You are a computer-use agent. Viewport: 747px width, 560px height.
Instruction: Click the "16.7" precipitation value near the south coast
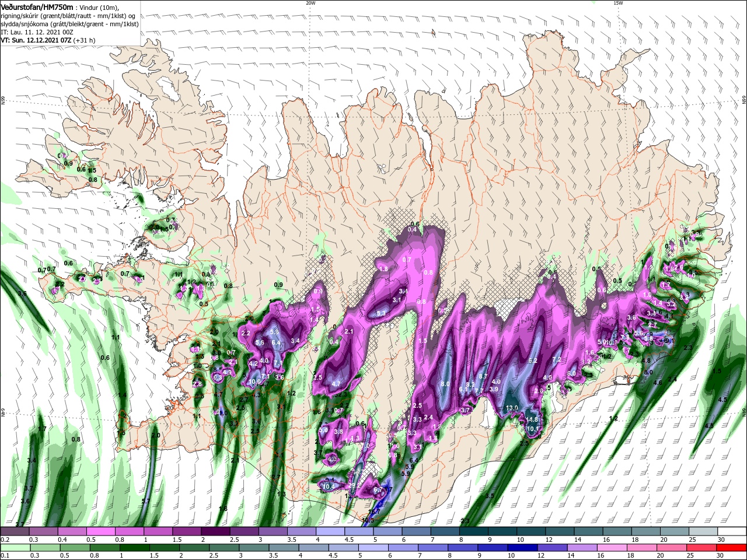(x=374, y=512)
